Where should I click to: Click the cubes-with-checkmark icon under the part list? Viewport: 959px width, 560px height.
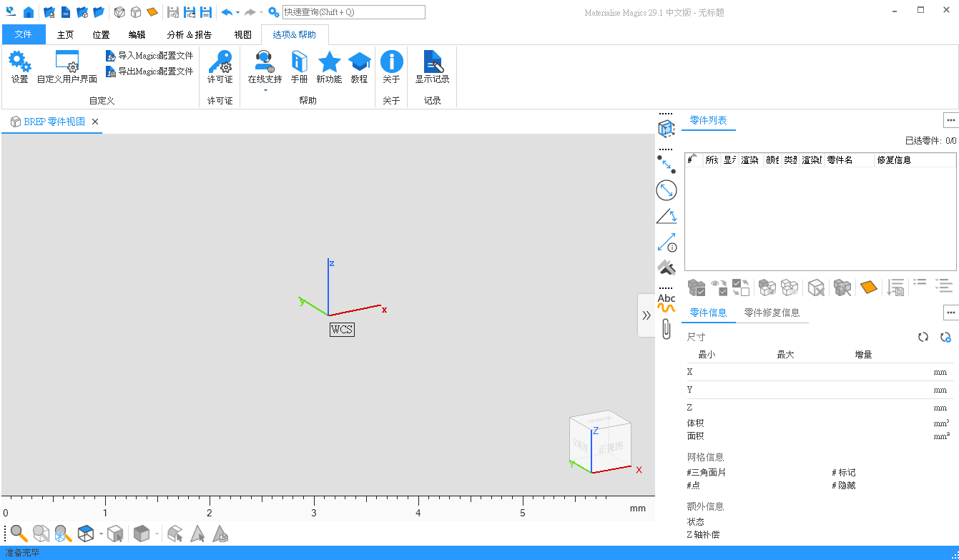pos(697,288)
